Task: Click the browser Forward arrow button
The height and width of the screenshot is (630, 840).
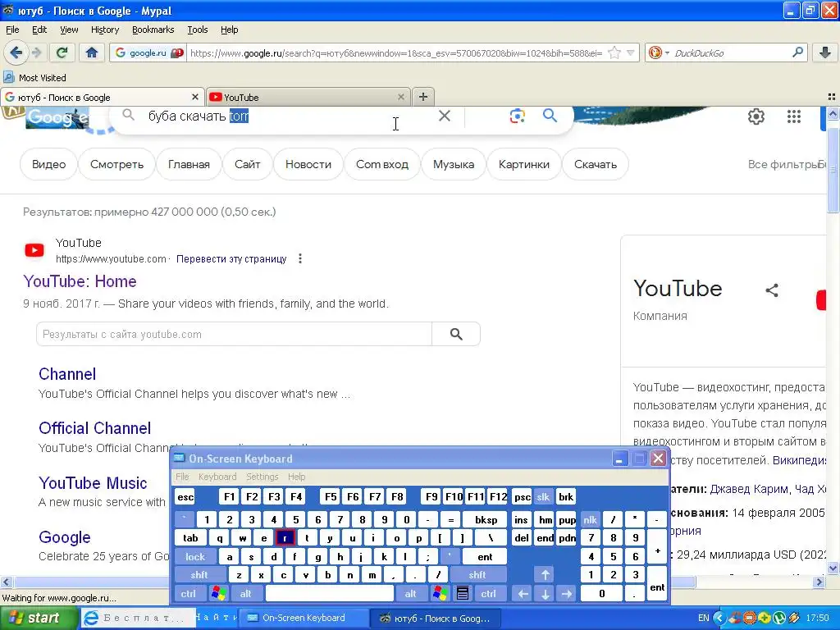Action: [x=36, y=52]
